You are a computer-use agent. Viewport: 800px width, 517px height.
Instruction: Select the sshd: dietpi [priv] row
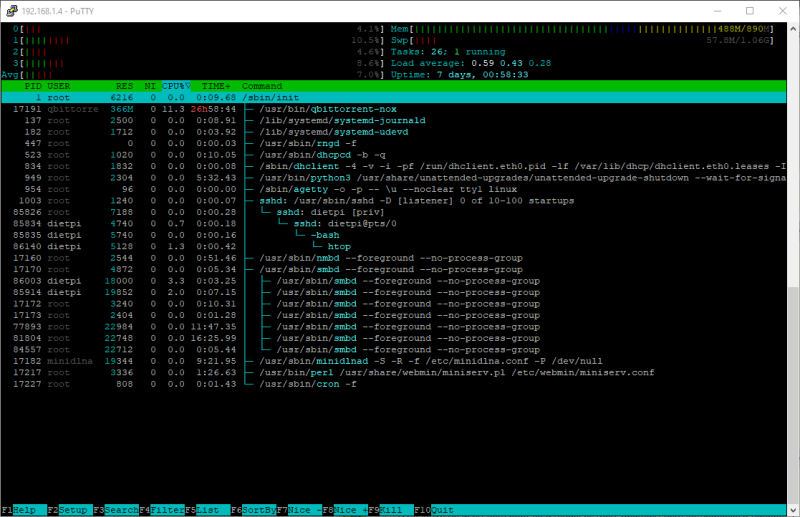pyautogui.click(x=393, y=212)
